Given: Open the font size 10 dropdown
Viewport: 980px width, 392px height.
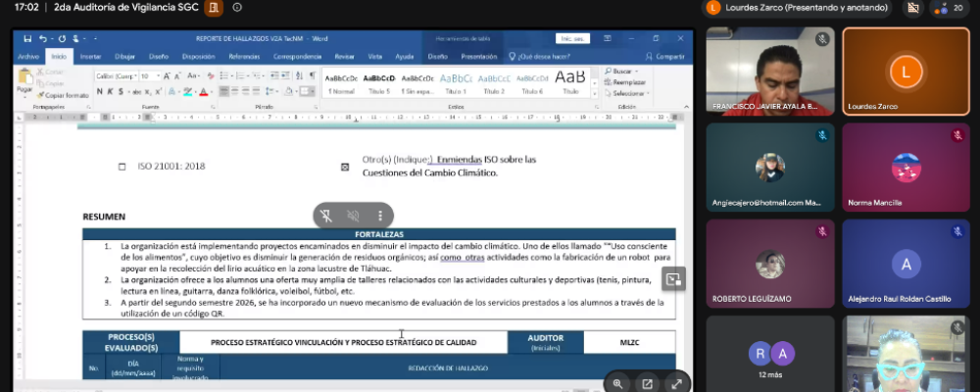Looking at the screenshot, I should 158,76.
